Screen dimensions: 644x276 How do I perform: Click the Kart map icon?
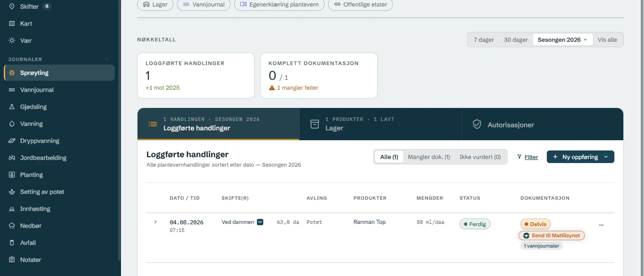coord(12,23)
